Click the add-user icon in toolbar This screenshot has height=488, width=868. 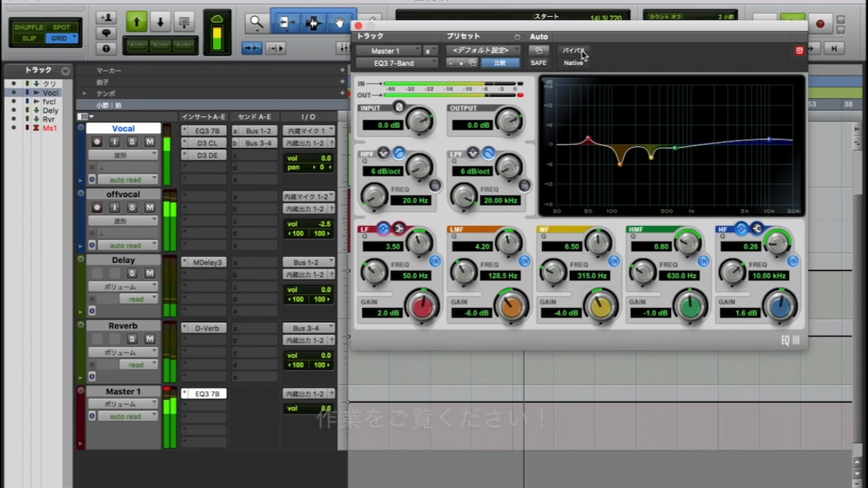point(106,18)
